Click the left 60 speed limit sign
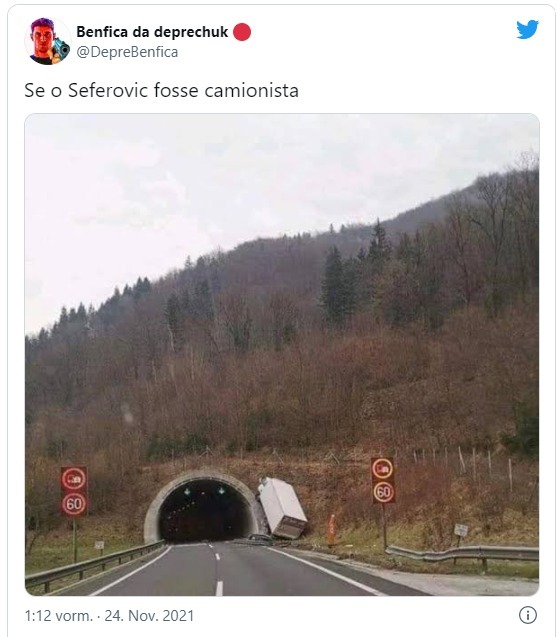This screenshot has height=637, width=557. coord(74,504)
